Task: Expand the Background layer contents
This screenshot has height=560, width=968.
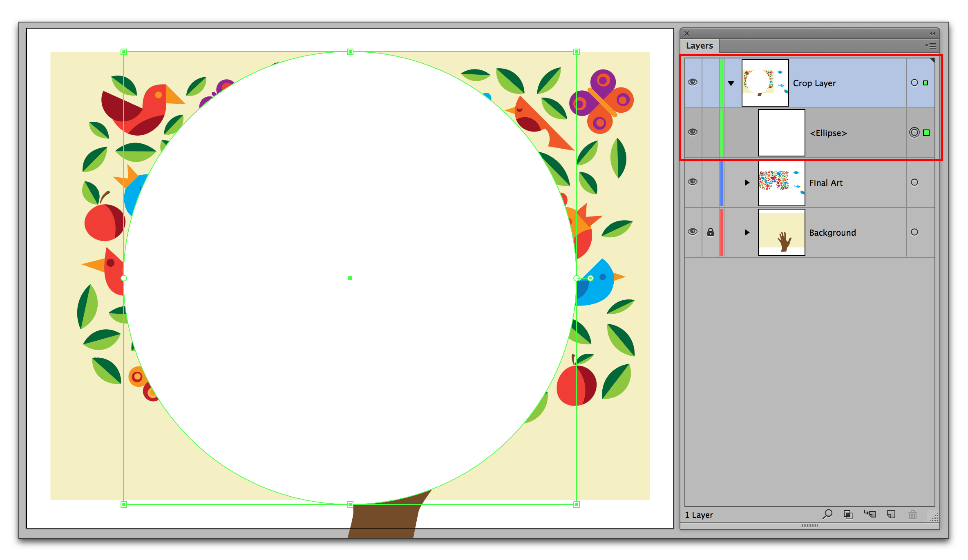Action: pyautogui.click(x=747, y=232)
